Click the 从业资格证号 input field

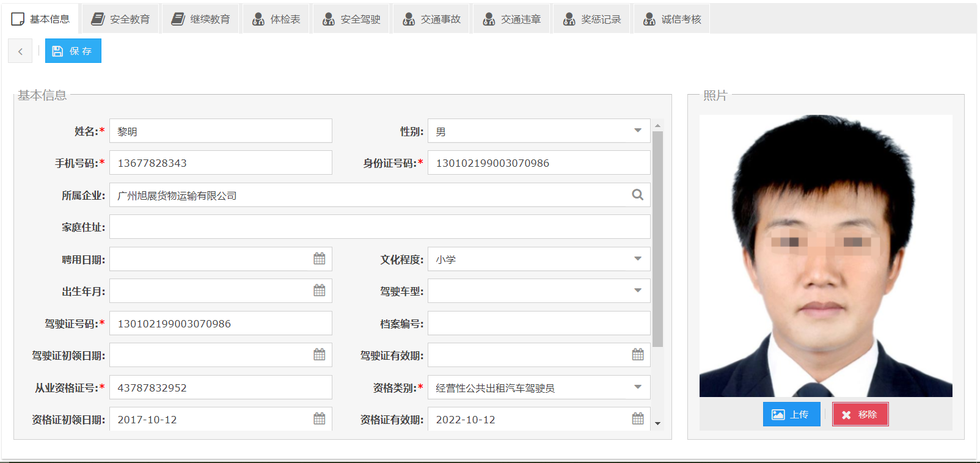pyautogui.click(x=221, y=387)
